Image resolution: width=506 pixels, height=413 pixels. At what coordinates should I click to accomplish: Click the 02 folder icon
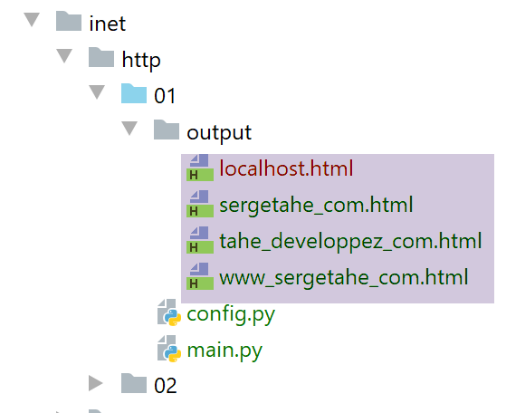[134, 383]
